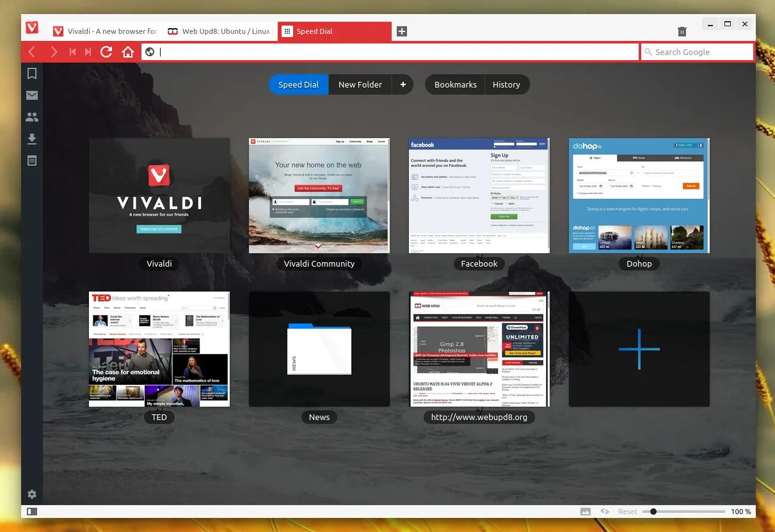This screenshot has width=775, height=532.
Task: Add a new speed dial group
Action: click(403, 84)
